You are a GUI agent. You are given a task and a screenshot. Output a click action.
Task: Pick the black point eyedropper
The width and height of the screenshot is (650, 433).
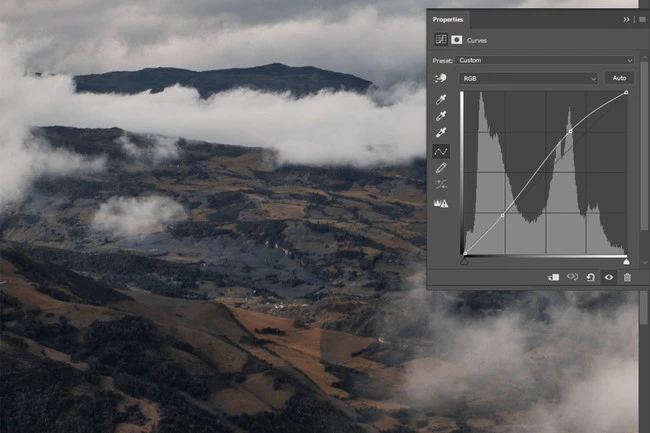tap(440, 100)
